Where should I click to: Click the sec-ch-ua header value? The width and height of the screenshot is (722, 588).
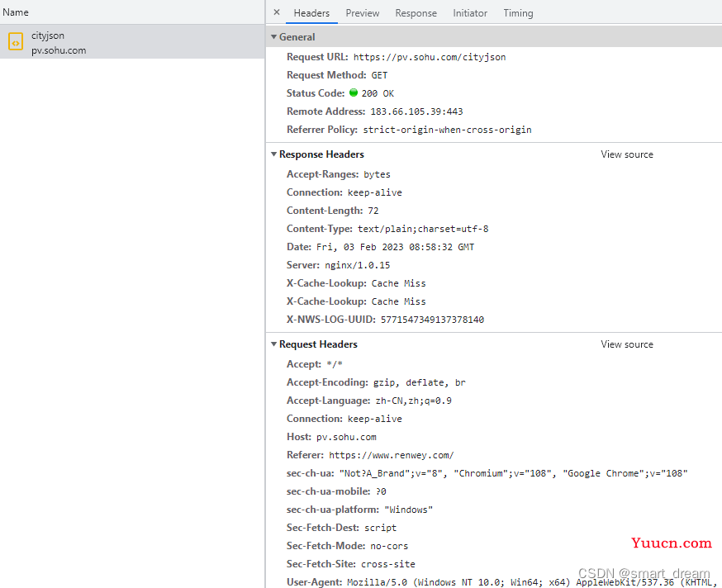tap(513, 473)
